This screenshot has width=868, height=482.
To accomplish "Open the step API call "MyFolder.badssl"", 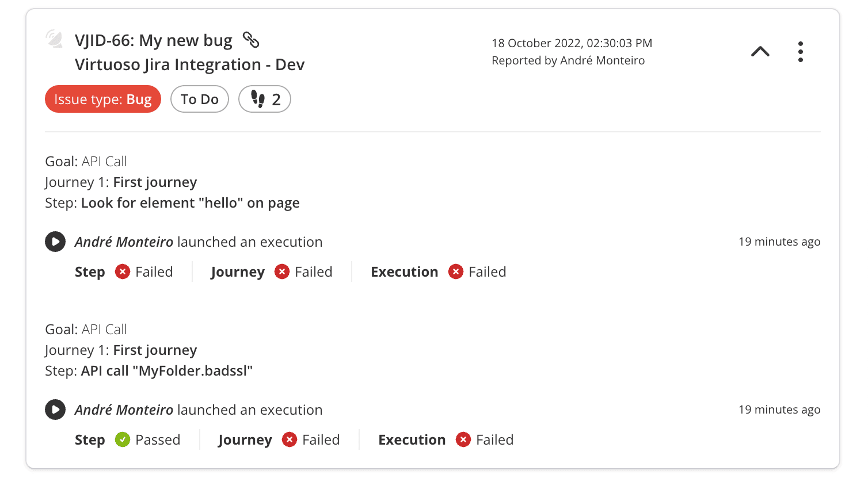I will pyautogui.click(x=167, y=370).
